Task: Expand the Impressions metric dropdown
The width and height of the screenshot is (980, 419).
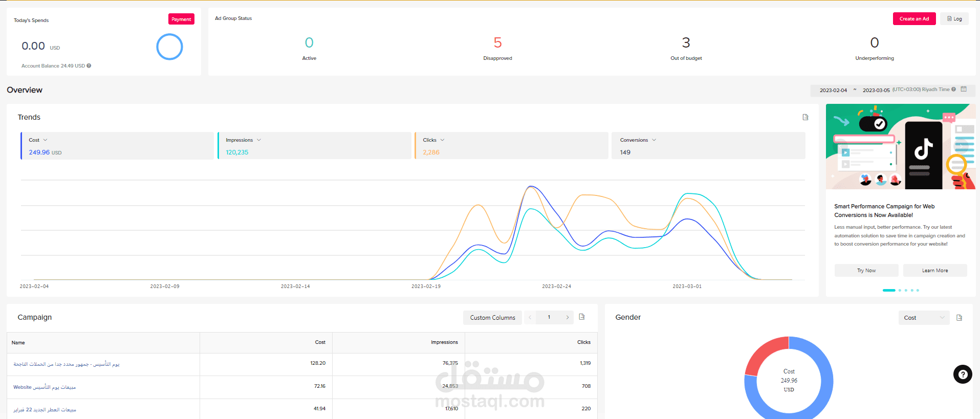Action: coord(259,140)
